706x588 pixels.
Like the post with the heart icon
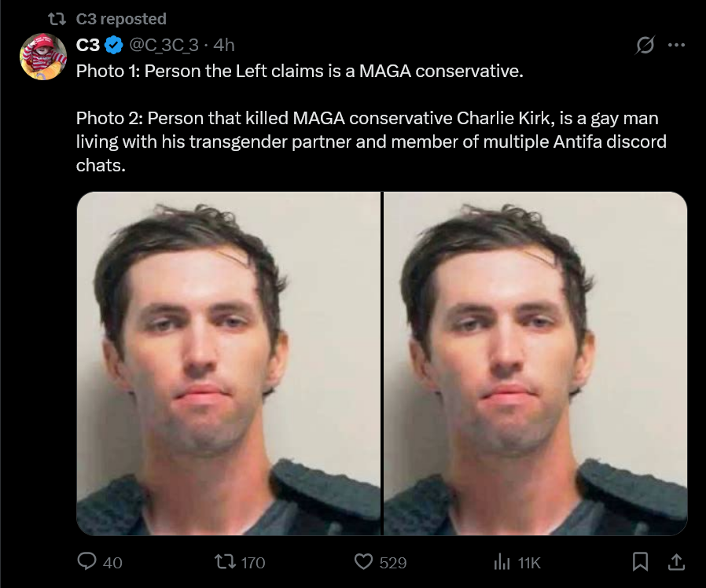(362, 561)
